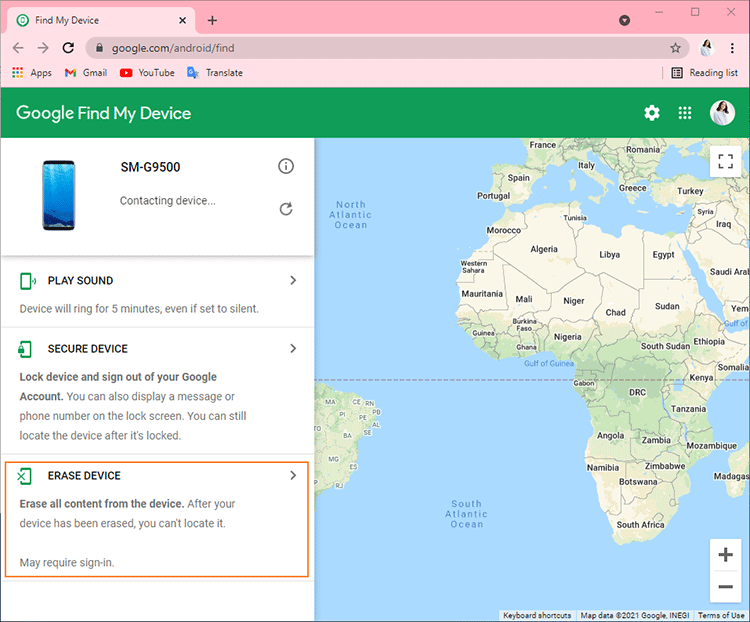
Task: Open the Chrome three-dot menu
Action: click(x=732, y=48)
